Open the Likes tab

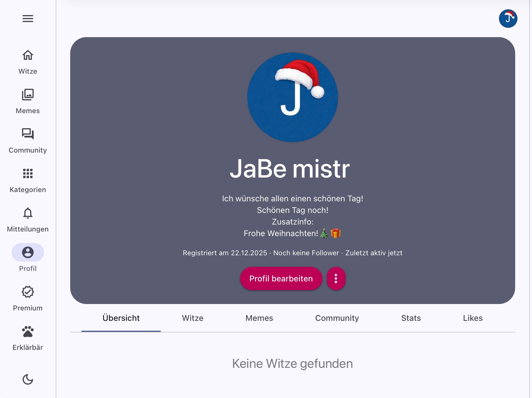[473, 318]
